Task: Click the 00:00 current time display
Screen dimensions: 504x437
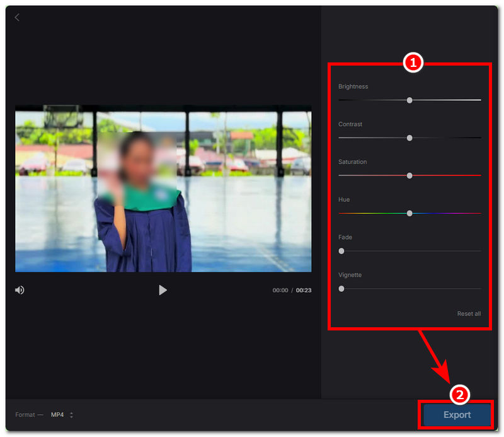Action: (280, 291)
